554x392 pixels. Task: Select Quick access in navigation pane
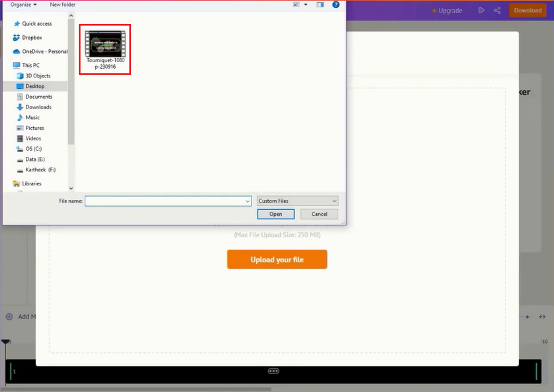[37, 24]
